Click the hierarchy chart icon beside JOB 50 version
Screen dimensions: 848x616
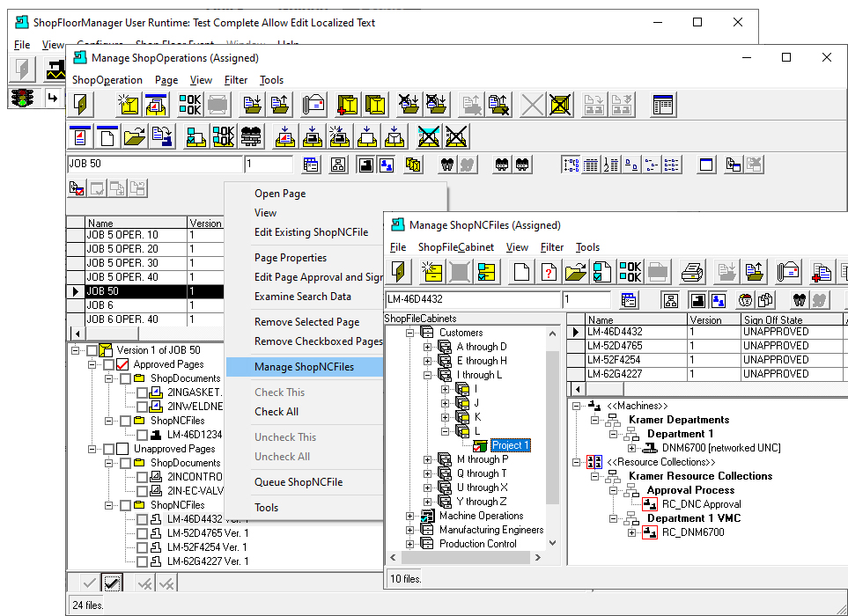[338, 165]
